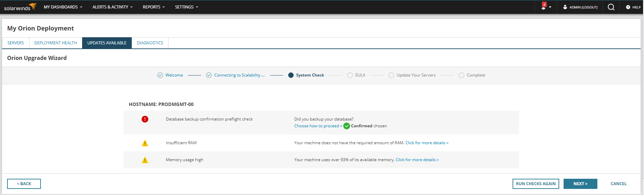Screen dimensions: 644x195
Task: Click the Complete step label
Action: [x=476, y=75]
